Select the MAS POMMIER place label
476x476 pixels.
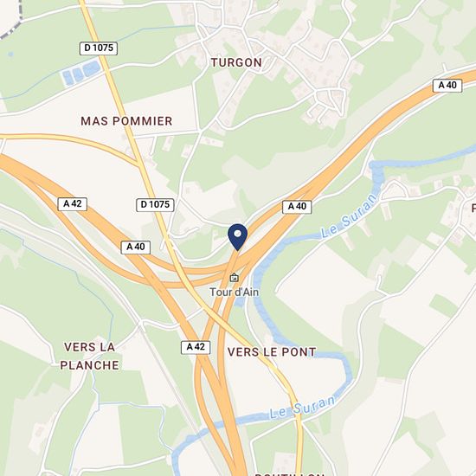tap(126, 121)
